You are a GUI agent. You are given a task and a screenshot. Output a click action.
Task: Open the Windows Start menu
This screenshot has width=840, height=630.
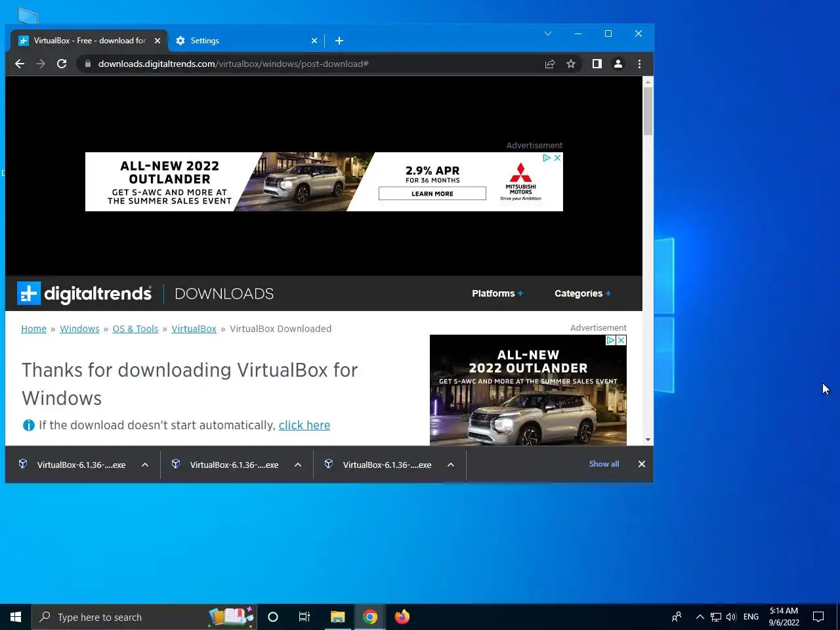16,617
